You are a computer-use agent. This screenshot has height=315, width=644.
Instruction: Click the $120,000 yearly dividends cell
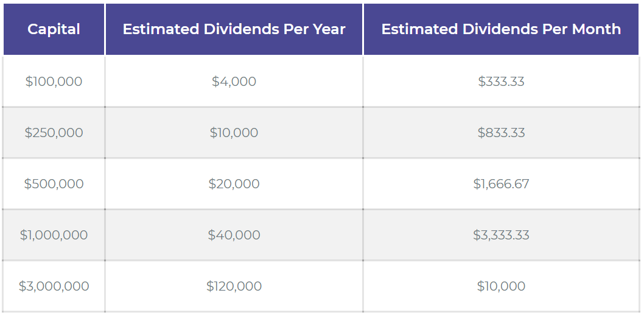[x=234, y=286]
